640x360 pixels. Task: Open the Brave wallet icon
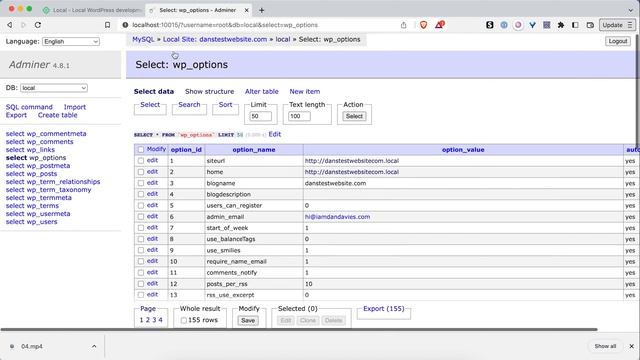tap(590, 25)
